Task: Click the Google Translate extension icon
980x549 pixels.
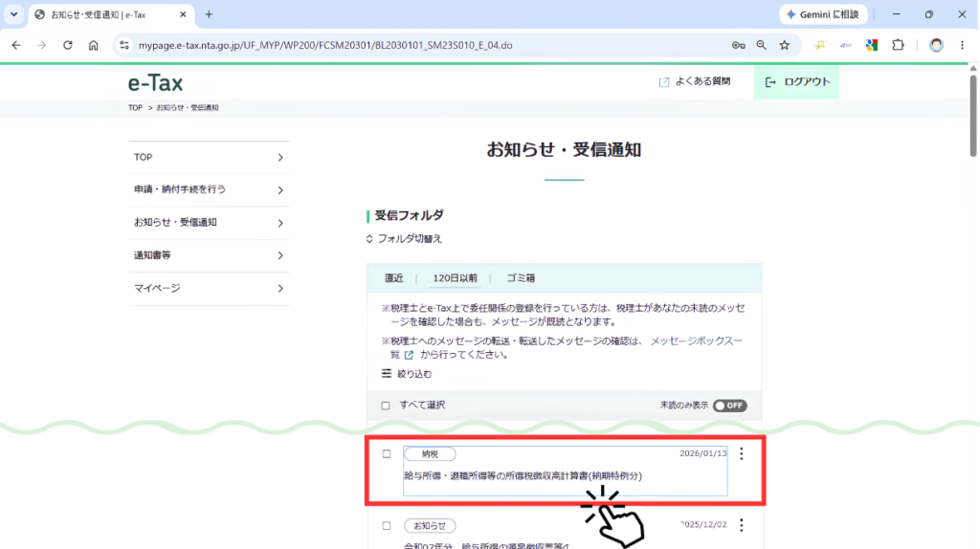Action: point(872,45)
